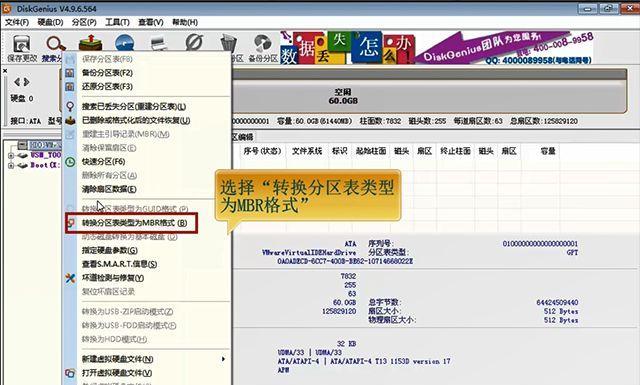This screenshot has height=385, width=640.
Task: Open the 工具(T) menu
Action: point(117,22)
